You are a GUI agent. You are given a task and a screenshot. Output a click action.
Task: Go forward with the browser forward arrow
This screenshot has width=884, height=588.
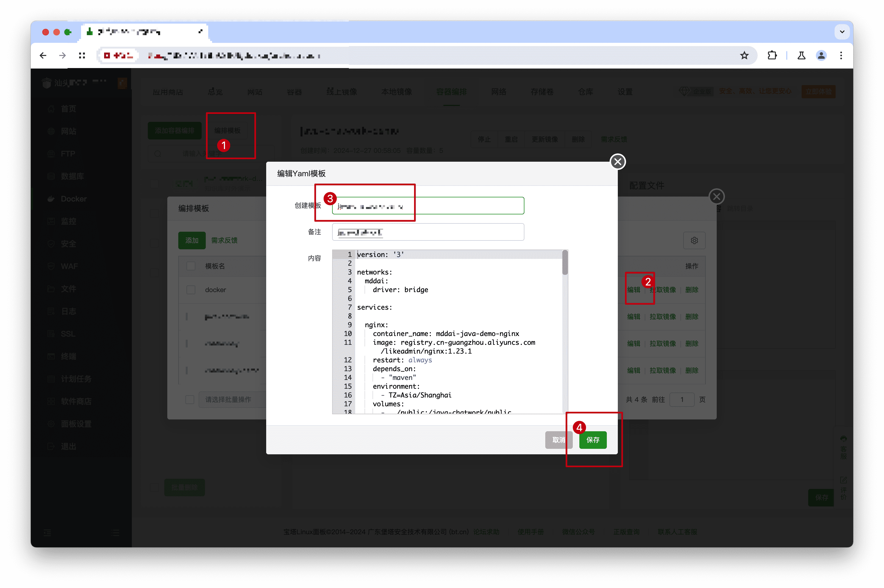[63, 55]
